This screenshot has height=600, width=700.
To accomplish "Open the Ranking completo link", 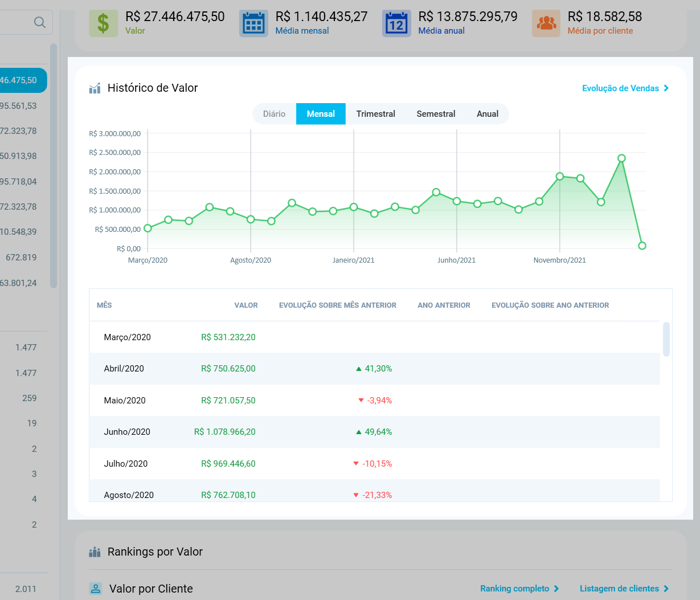I will click(519, 589).
